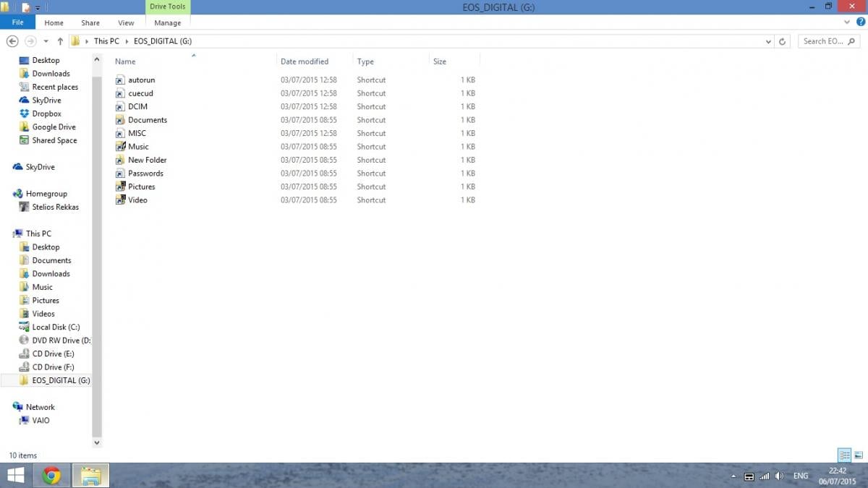Select the Homegroup tree node
868x488 pixels.
point(40,194)
